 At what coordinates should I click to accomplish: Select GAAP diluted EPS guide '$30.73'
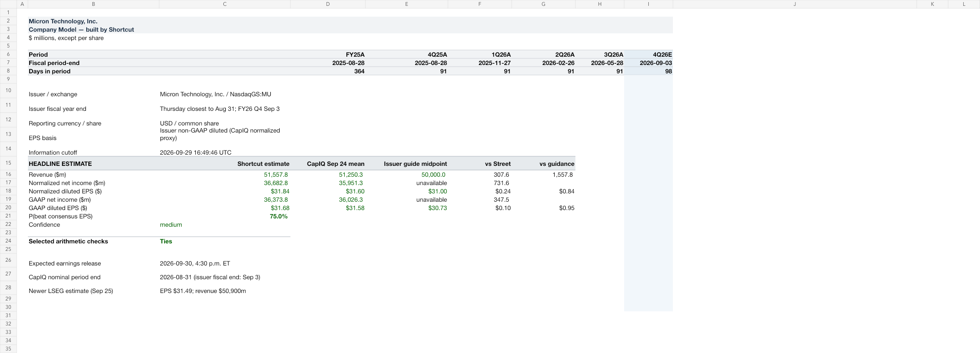coord(407,208)
